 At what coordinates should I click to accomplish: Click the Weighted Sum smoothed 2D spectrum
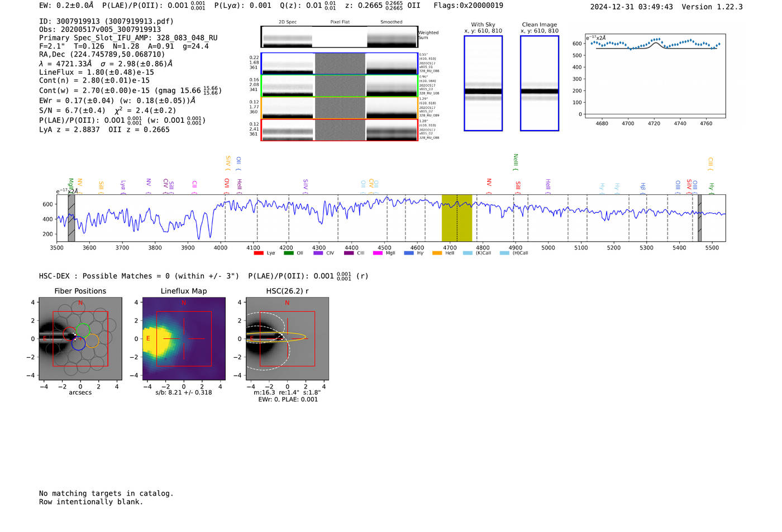point(392,37)
